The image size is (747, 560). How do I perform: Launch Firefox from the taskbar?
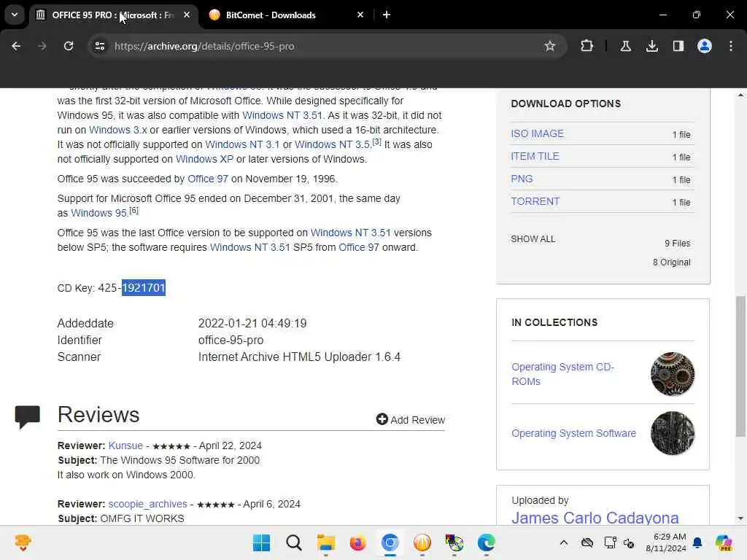(x=357, y=542)
